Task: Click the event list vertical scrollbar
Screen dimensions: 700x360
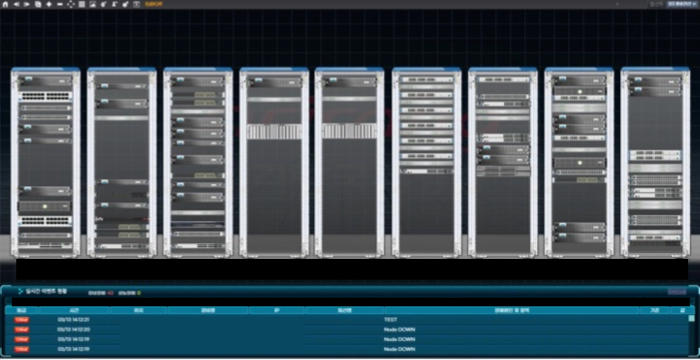Action: (x=692, y=335)
